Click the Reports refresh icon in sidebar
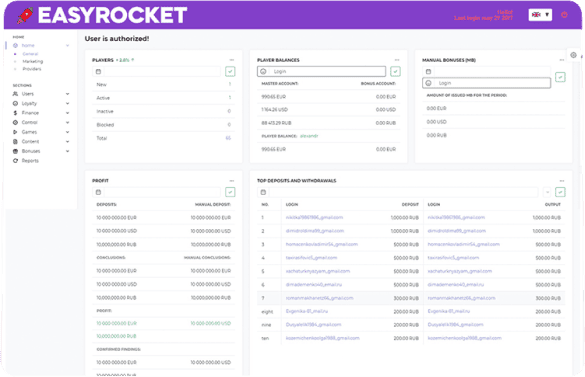This screenshot has width=585, height=377. pyautogui.click(x=15, y=161)
